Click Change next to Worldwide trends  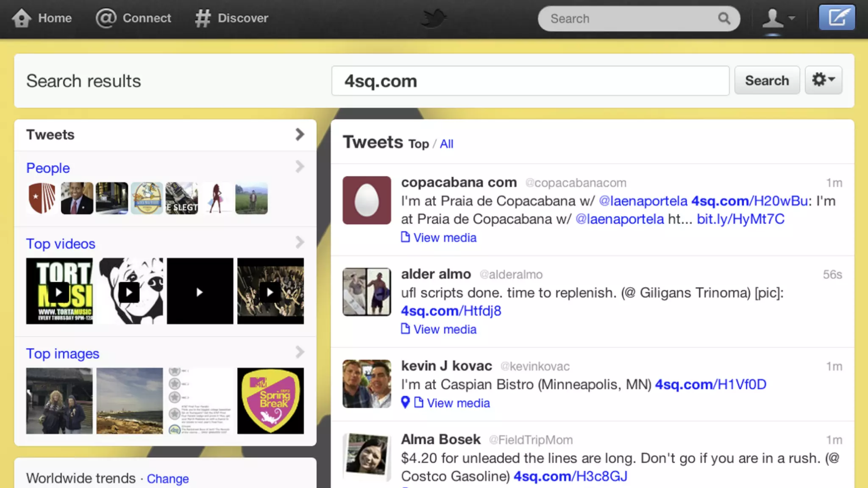pyautogui.click(x=167, y=479)
